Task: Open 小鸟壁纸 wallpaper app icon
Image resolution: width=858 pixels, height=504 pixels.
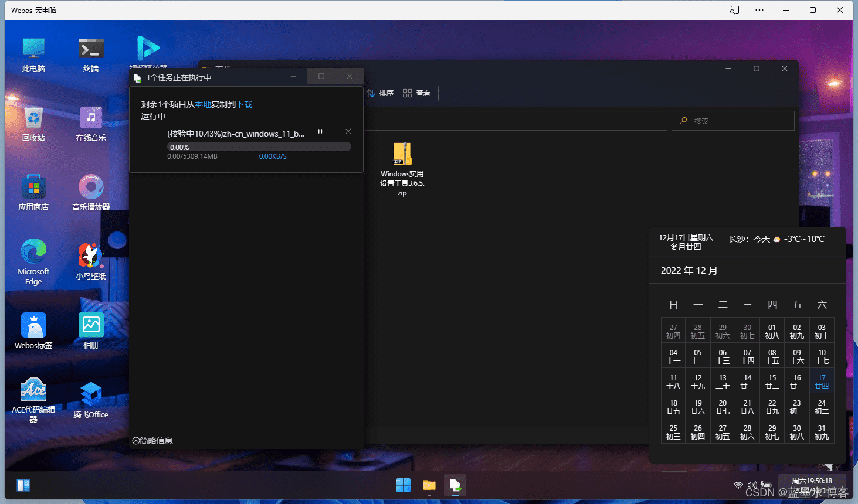Action: tap(91, 261)
